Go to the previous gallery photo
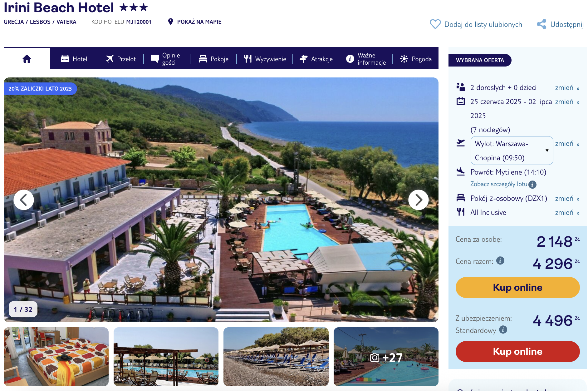This screenshot has height=391, width=588. point(24,200)
